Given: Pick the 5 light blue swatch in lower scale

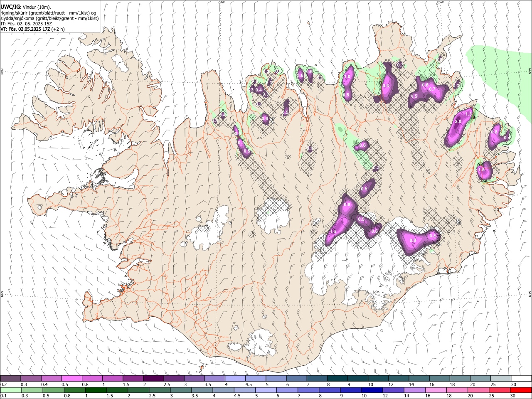Looking at the screenshot, I should [x=266, y=390].
